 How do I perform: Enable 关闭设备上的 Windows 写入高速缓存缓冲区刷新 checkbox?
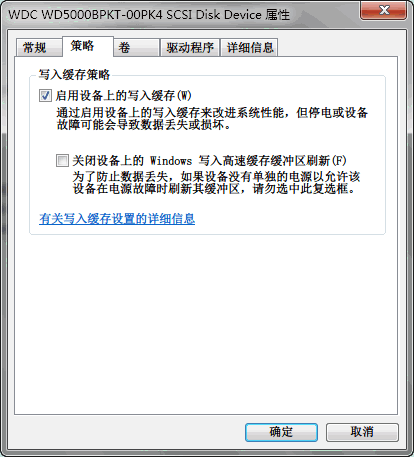[62, 160]
